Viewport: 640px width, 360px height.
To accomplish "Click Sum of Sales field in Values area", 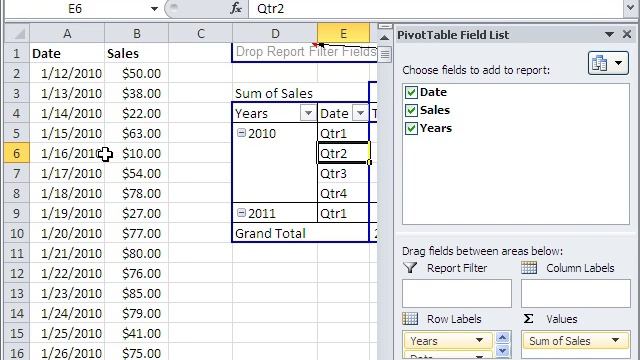I will pos(576,340).
